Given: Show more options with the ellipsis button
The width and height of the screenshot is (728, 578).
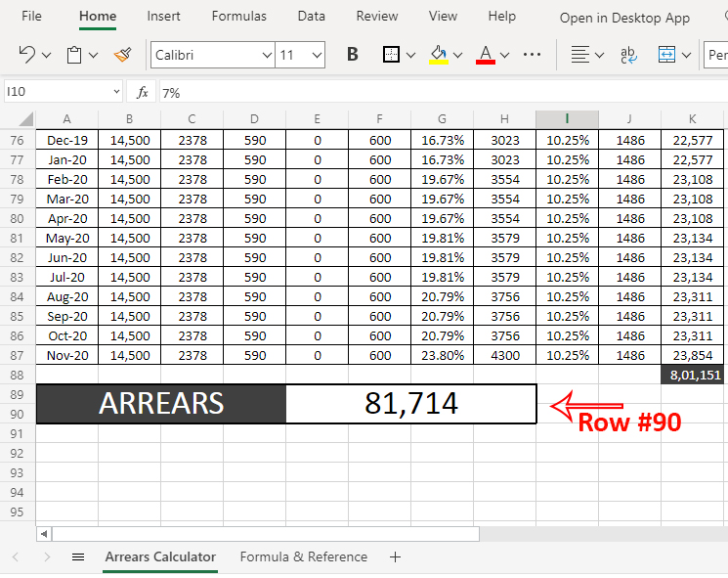Looking at the screenshot, I should pyautogui.click(x=533, y=55).
